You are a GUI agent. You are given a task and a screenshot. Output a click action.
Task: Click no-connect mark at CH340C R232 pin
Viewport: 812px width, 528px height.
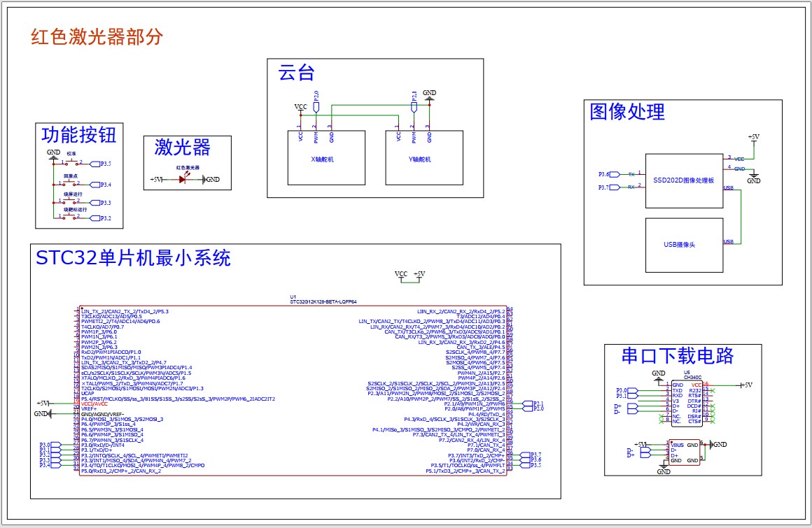pos(713,390)
